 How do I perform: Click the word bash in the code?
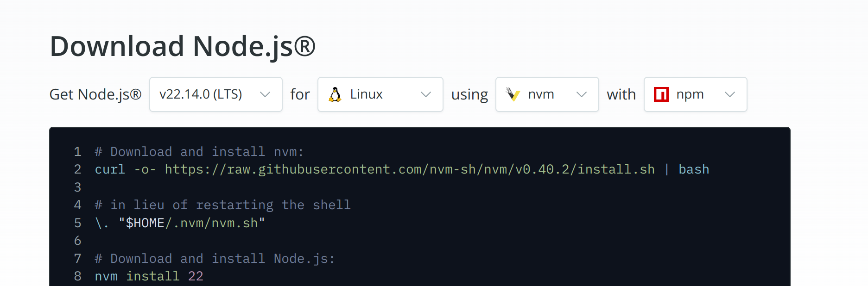694,169
